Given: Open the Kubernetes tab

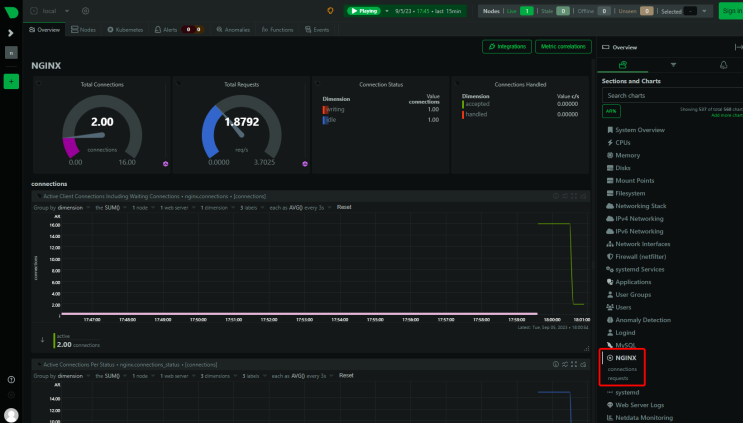Looking at the screenshot, I should point(125,29).
